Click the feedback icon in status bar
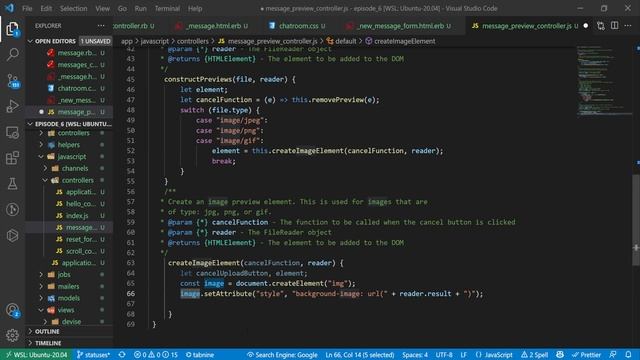Viewport: 640px width, 360px height. click(613, 355)
